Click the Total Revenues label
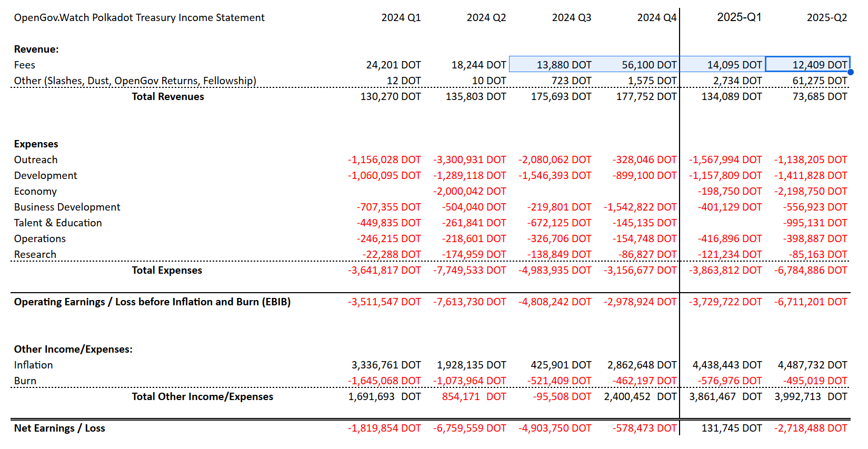 tap(168, 96)
